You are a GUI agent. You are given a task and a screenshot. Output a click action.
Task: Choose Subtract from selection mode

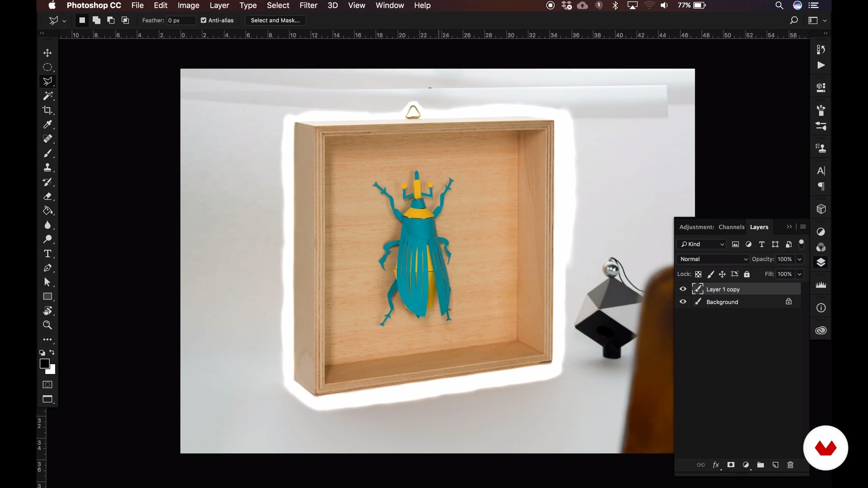click(111, 20)
